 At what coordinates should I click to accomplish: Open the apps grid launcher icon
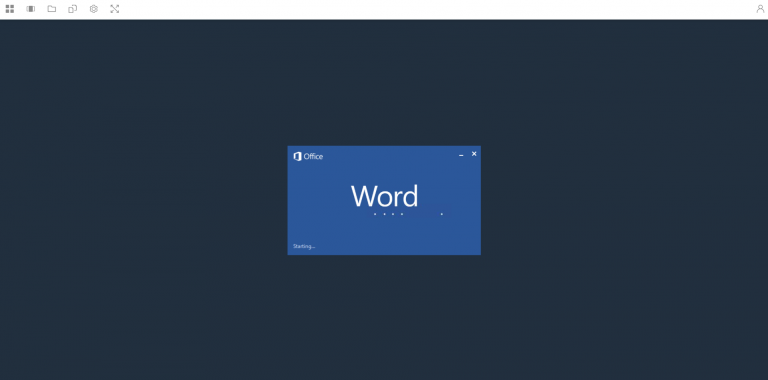coord(10,9)
